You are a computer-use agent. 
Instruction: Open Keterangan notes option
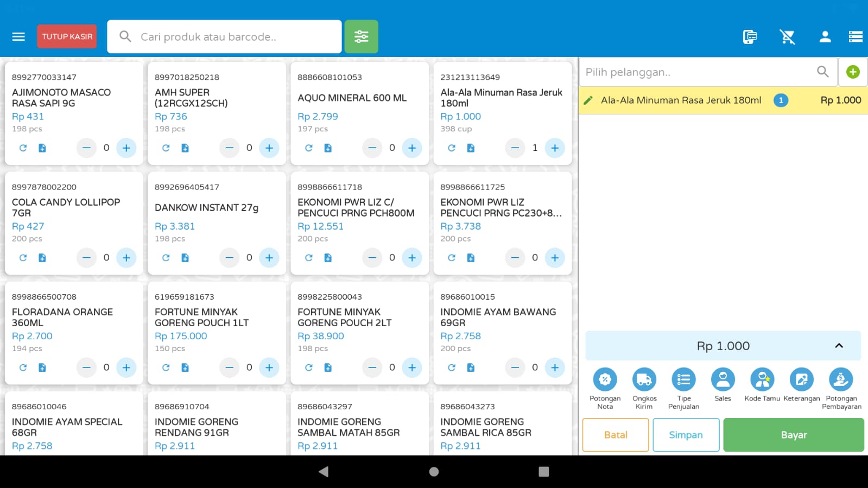[801, 385]
